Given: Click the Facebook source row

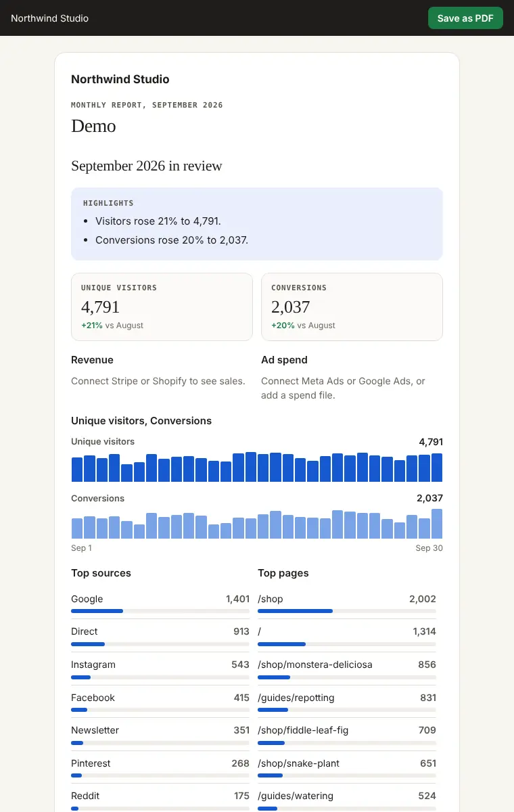Looking at the screenshot, I should pyautogui.click(x=160, y=702).
